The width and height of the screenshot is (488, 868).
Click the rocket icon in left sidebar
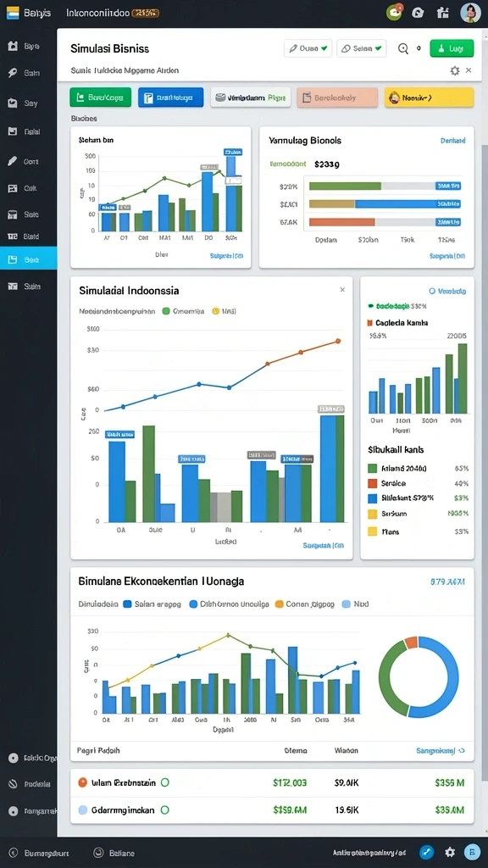click(x=13, y=73)
